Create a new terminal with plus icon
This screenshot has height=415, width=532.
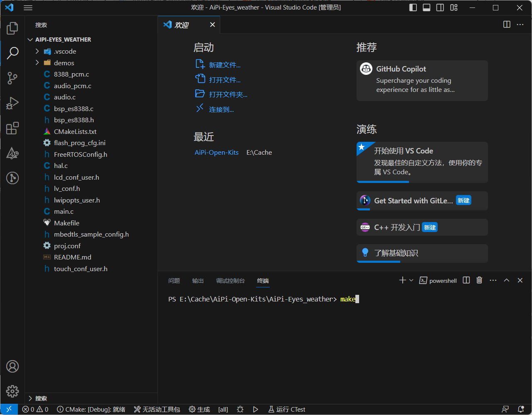click(402, 280)
